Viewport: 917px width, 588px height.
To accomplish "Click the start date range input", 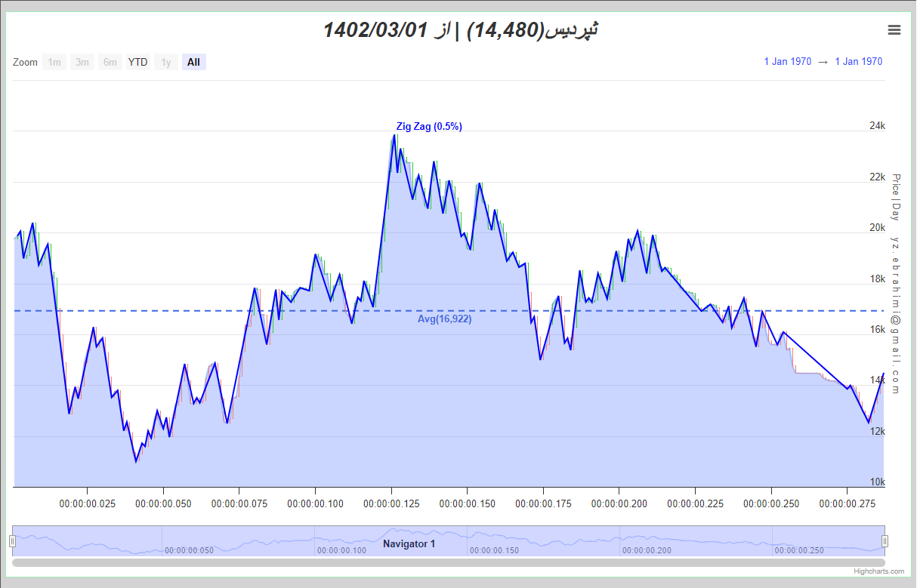I will pos(788,62).
